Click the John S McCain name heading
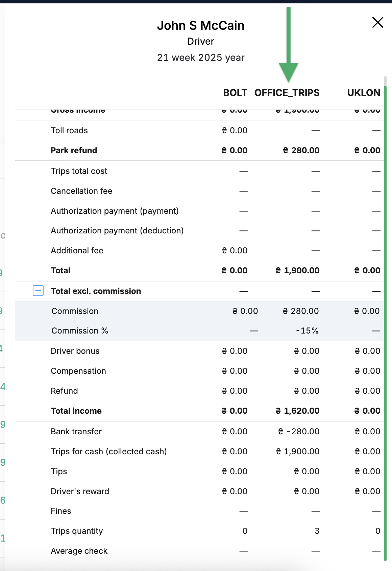This screenshot has width=392, height=571. coord(201,25)
